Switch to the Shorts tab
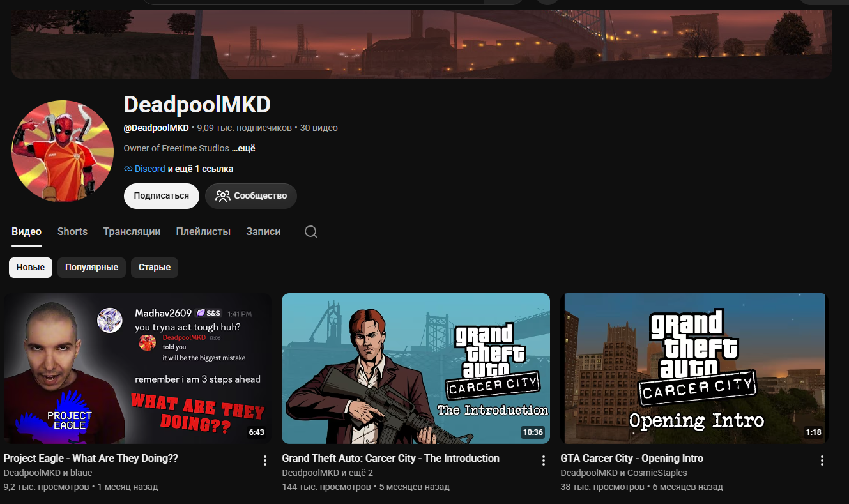The height and width of the screenshot is (504, 849). [72, 231]
